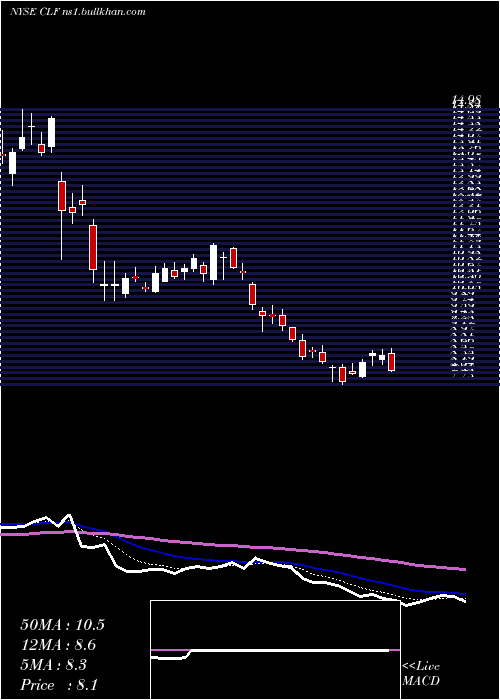Click the last red candlestick on the chart

pos(392,362)
